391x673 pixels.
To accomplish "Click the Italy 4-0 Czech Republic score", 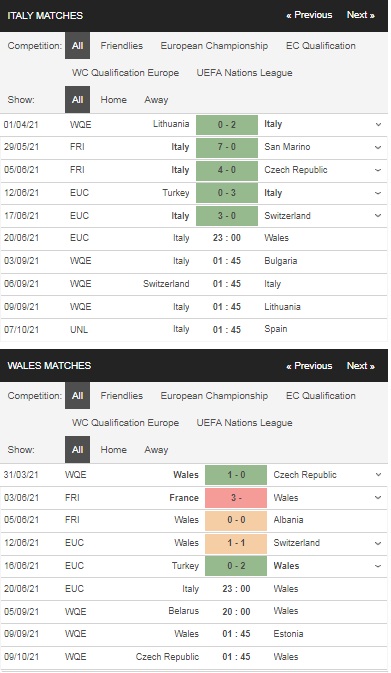I will pyautogui.click(x=227, y=170).
